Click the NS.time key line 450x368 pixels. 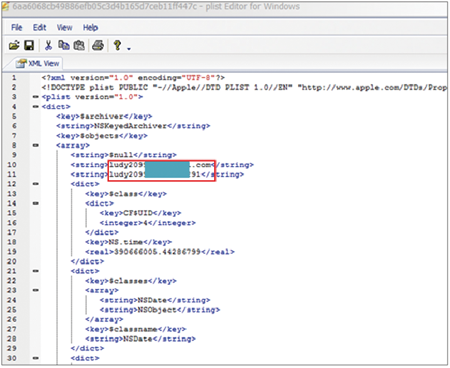[x=128, y=242]
